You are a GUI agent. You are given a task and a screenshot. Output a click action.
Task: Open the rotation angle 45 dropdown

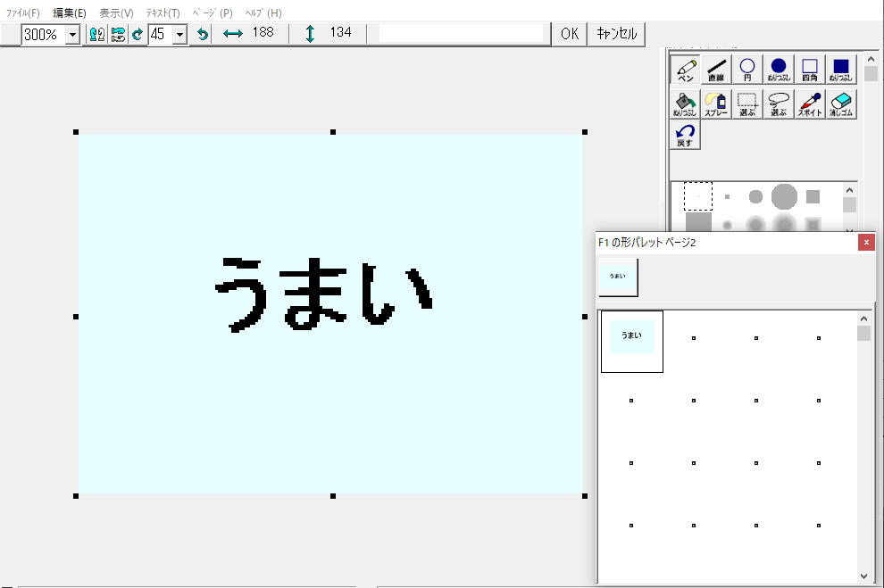pyautogui.click(x=179, y=35)
